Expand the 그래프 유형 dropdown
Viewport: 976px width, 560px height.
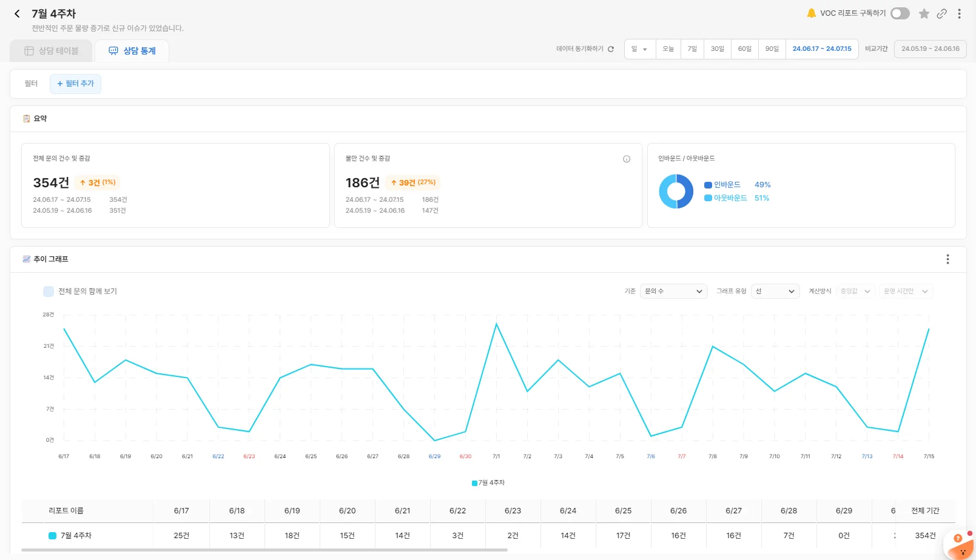[775, 292]
